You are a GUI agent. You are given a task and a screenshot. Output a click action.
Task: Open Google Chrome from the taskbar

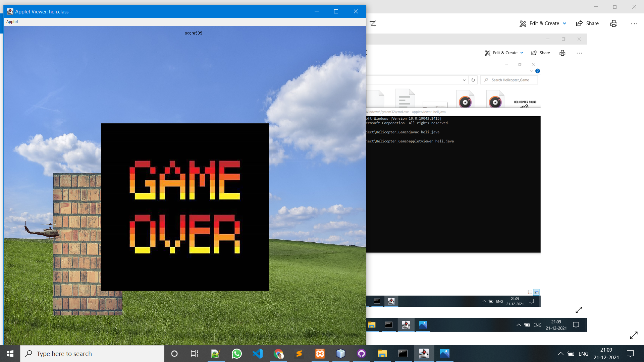click(x=279, y=353)
